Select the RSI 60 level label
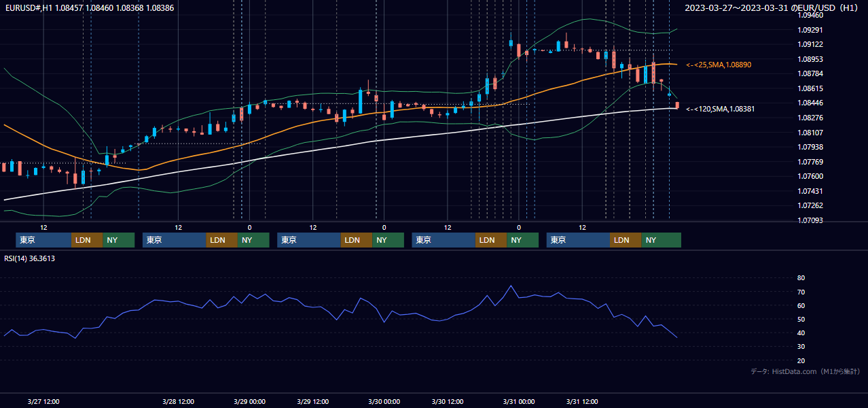This screenshot has height=408, width=868. point(801,305)
